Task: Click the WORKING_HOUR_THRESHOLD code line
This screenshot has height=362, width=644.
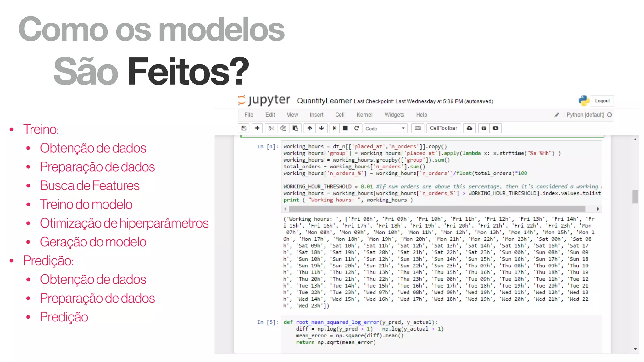Action: coord(442,187)
